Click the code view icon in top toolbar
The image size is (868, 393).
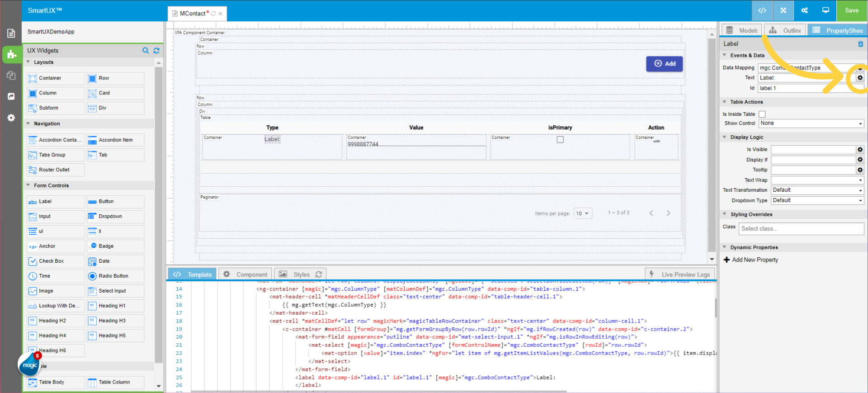coord(762,10)
